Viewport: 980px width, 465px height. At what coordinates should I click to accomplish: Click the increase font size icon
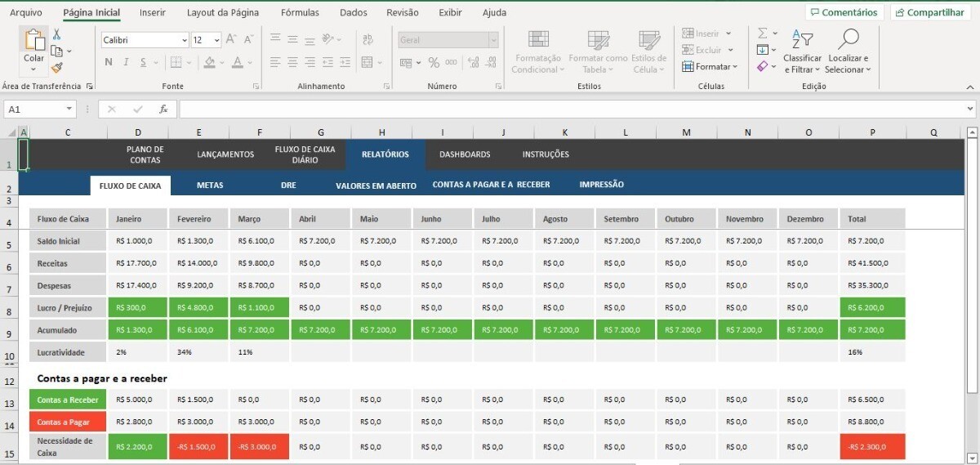[231, 39]
